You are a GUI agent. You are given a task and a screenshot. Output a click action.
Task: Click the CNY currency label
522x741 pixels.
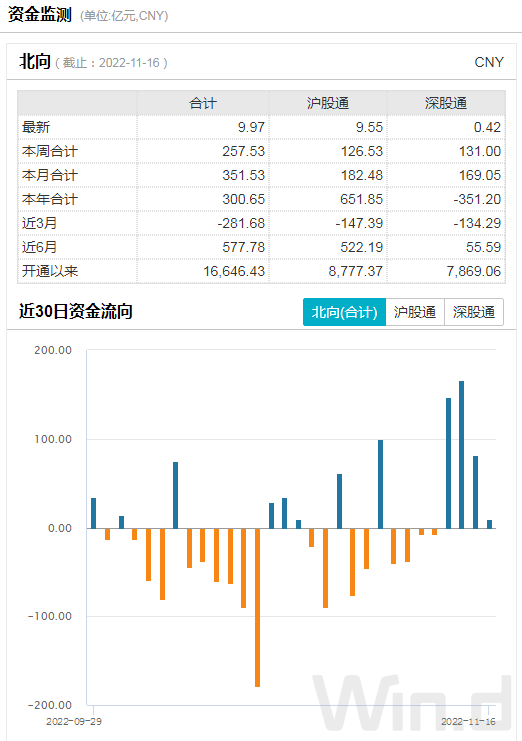[x=489, y=62]
